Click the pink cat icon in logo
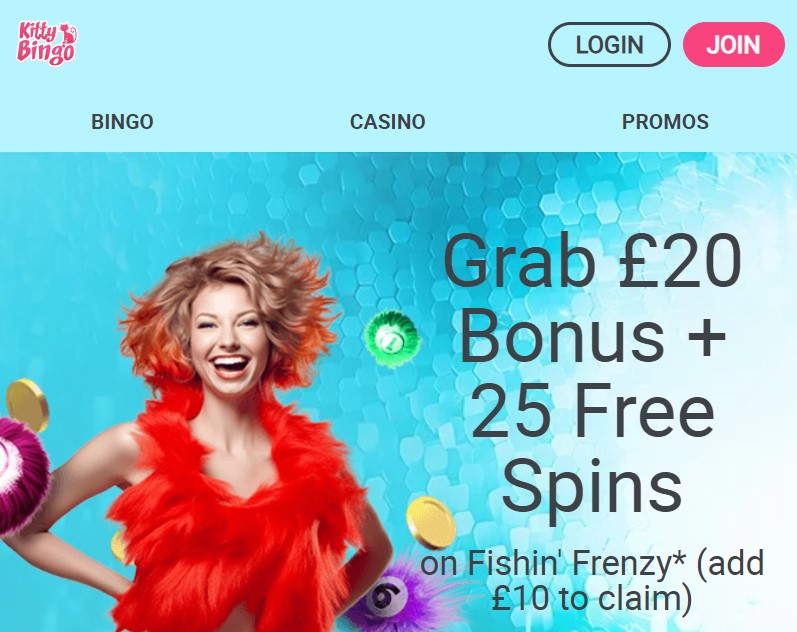The width and height of the screenshot is (797, 632). coord(69,34)
